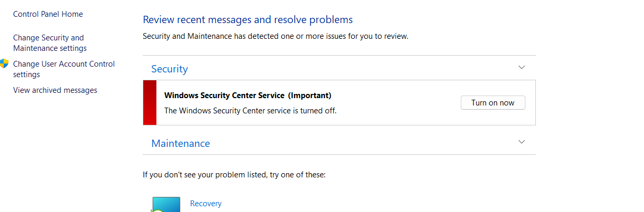Click the 'service is turned off' message text
The image size is (644, 212).
(x=250, y=111)
